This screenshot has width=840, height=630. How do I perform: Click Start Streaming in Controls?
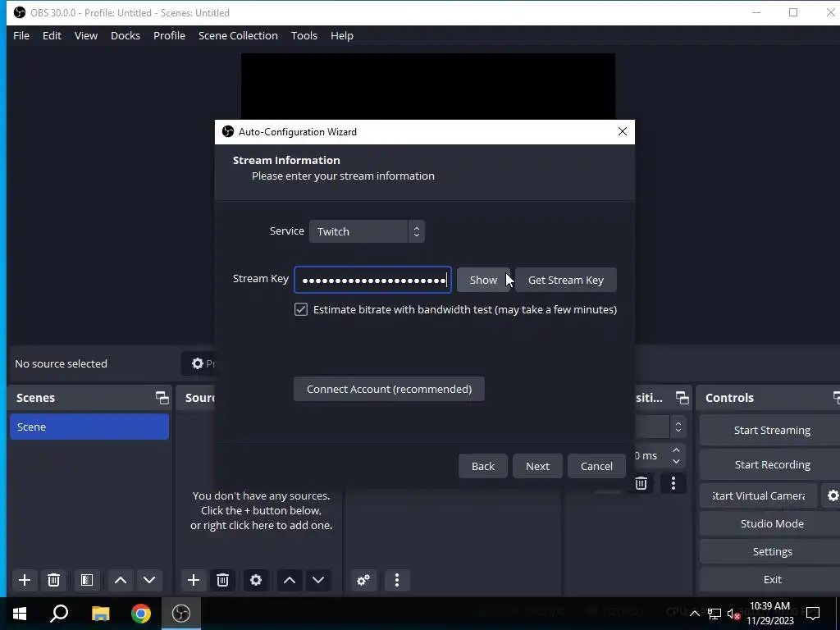(x=771, y=430)
